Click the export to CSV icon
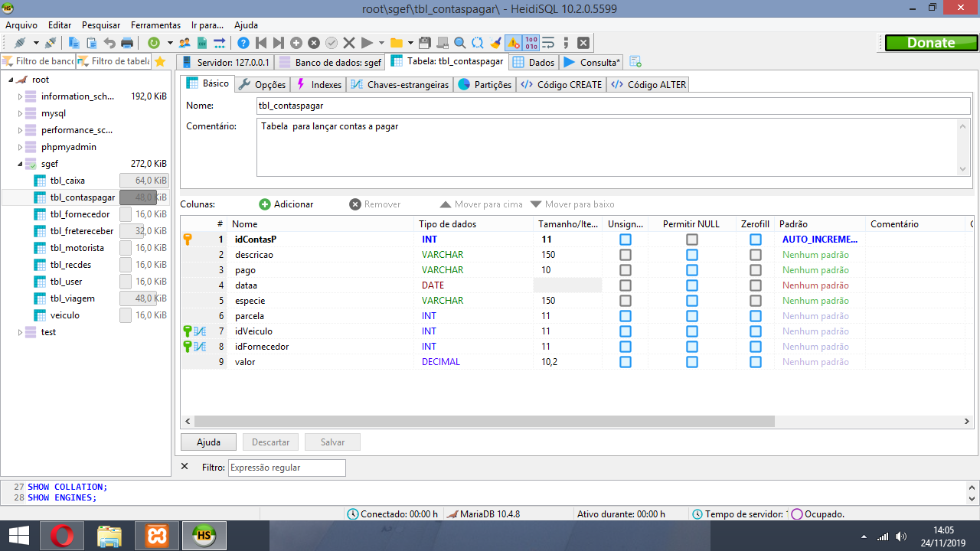Viewport: 980px width, 551px height. [x=202, y=43]
